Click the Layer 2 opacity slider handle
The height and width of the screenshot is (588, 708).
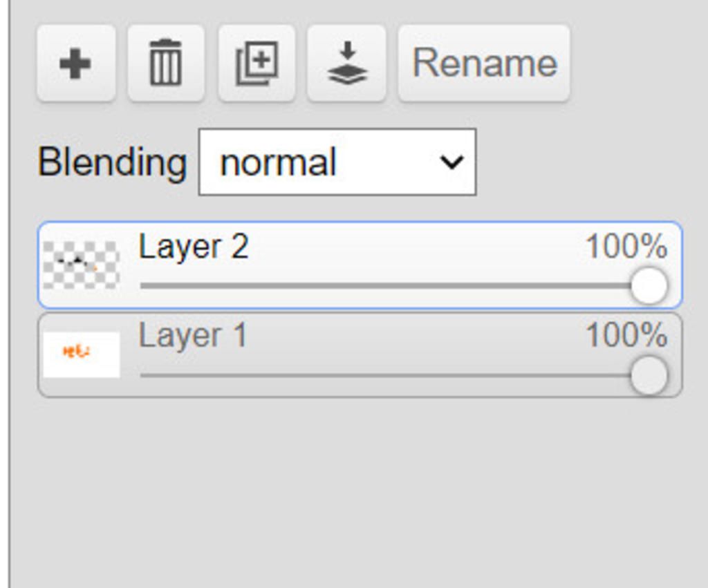pos(649,285)
